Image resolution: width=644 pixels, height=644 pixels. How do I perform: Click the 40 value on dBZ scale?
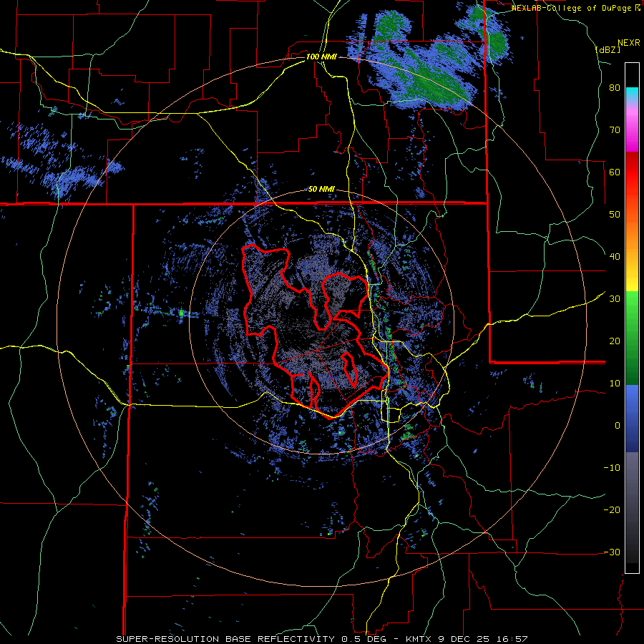(615, 257)
